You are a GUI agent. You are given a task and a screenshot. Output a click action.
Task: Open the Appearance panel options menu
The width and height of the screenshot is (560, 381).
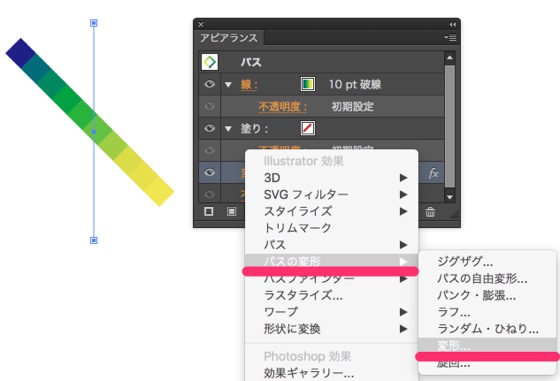[x=450, y=37]
